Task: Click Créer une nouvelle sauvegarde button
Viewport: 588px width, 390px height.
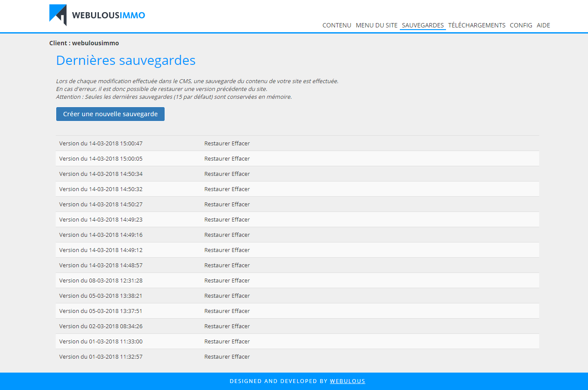Action: (x=110, y=114)
